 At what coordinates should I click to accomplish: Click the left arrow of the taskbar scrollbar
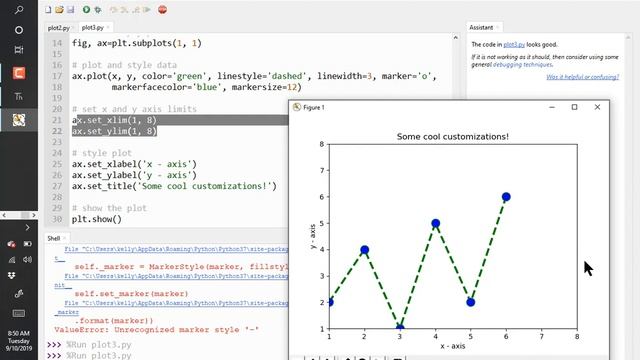pyautogui.click(x=4, y=215)
